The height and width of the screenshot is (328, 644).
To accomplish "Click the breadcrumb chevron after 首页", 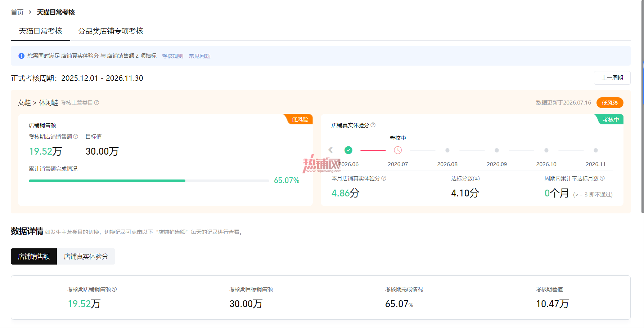I will coord(30,12).
